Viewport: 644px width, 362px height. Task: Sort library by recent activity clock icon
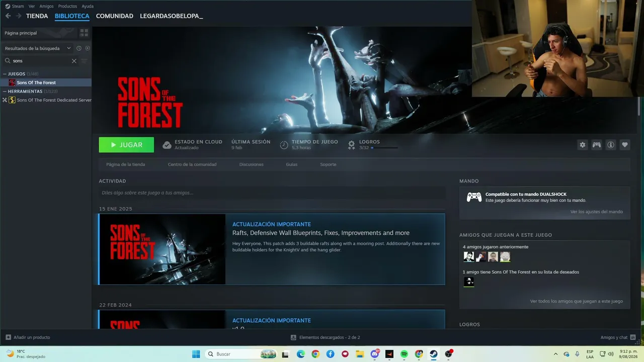click(x=79, y=48)
